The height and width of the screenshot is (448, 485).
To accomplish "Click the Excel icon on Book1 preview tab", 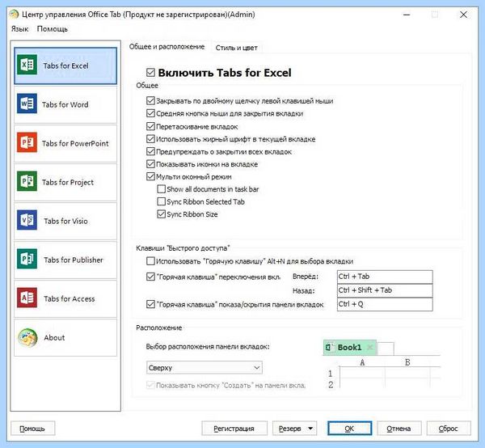I will tap(329, 347).
